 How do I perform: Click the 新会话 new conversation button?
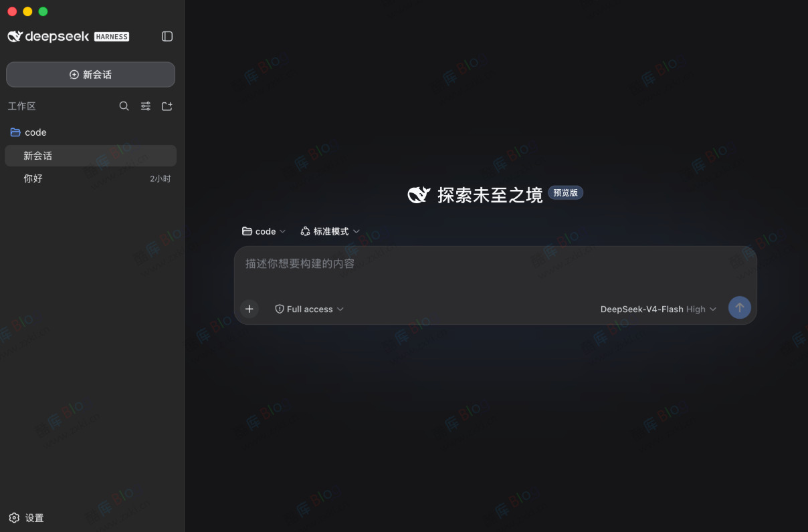coord(90,75)
